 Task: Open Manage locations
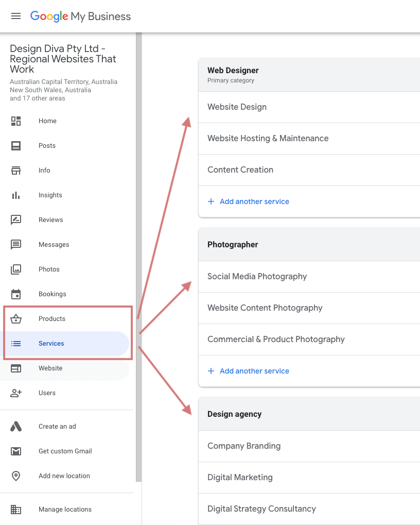tap(64, 509)
